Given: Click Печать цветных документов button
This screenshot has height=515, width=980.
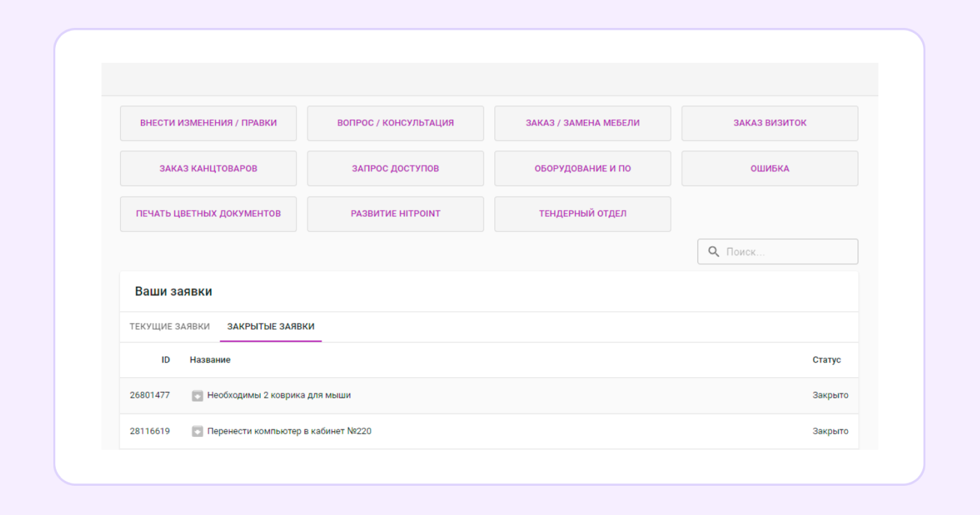Looking at the screenshot, I should click(x=208, y=214).
